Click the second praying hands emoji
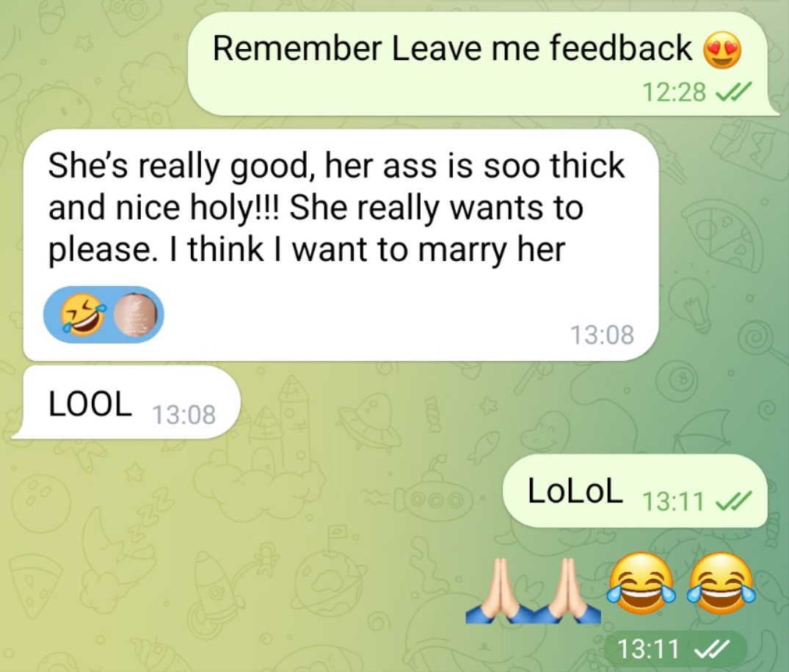The width and height of the screenshot is (789, 672). point(567,591)
